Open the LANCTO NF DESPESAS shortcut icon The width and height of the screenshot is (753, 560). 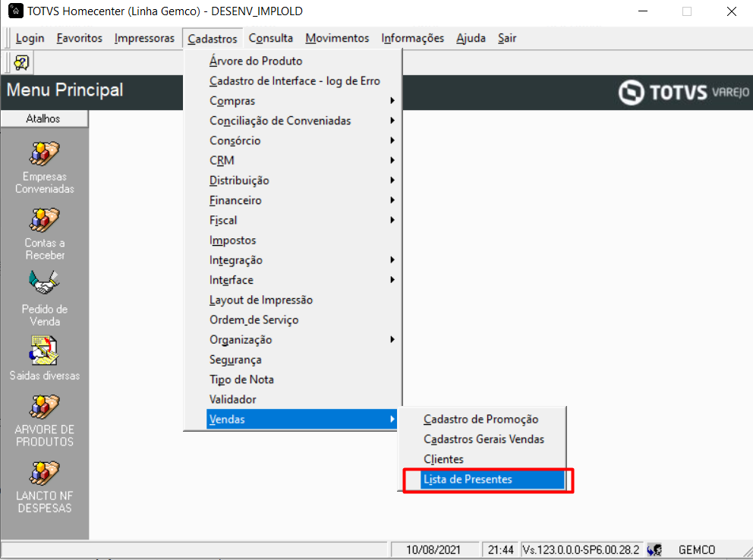coord(44,473)
